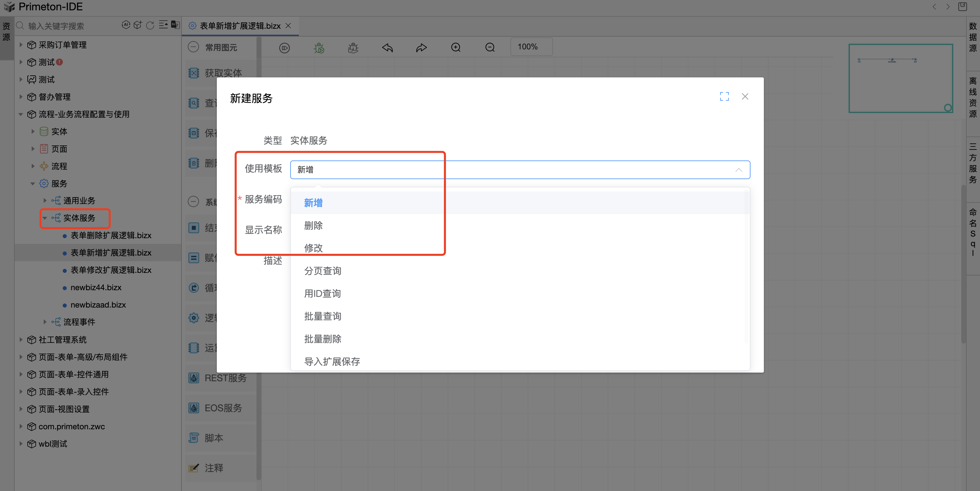Click the zoom in magnifier icon

456,48
